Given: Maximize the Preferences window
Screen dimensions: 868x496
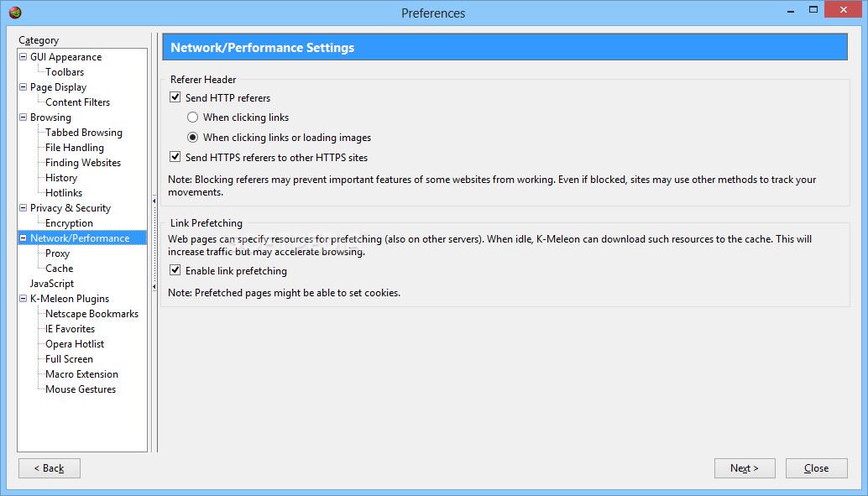Looking at the screenshot, I should coord(813,10).
